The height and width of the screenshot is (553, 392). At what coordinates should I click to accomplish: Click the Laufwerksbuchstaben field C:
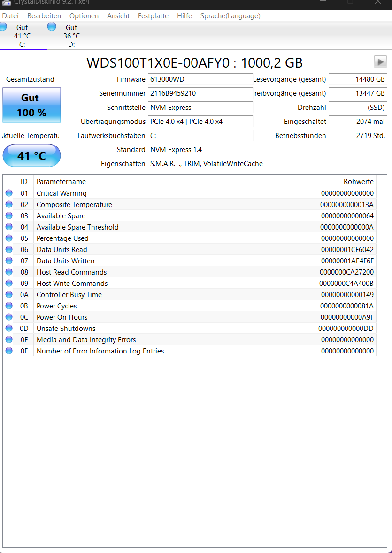[200, 136]
